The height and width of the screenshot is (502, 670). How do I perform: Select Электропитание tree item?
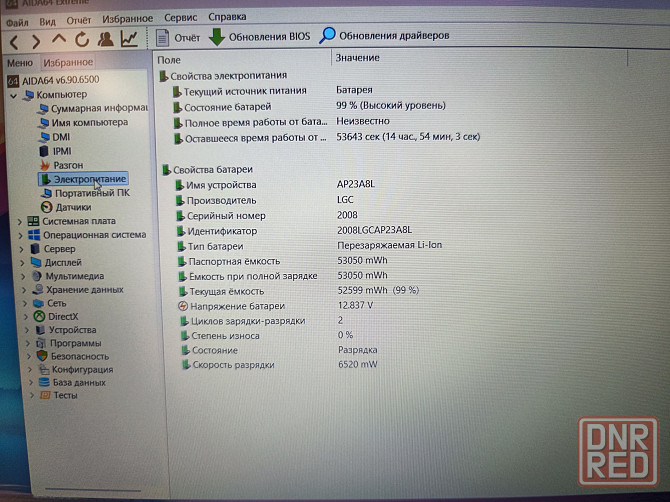(x=83, y=179)
